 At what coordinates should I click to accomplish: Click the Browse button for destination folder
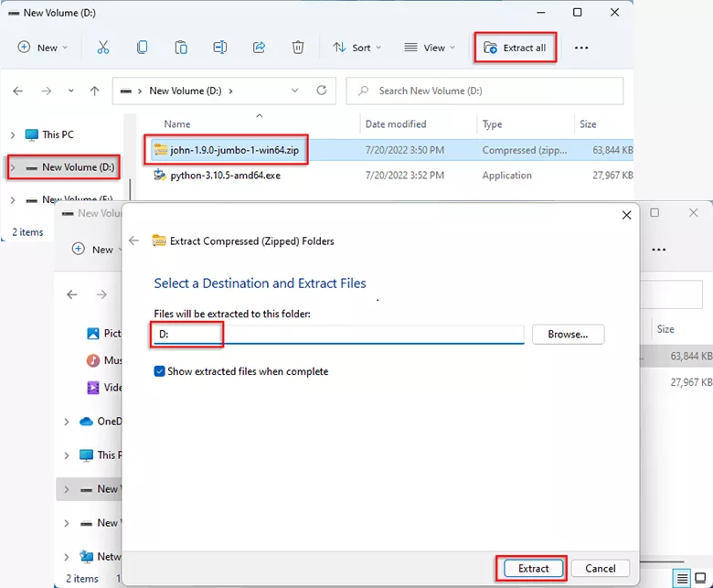coord(568,335)
